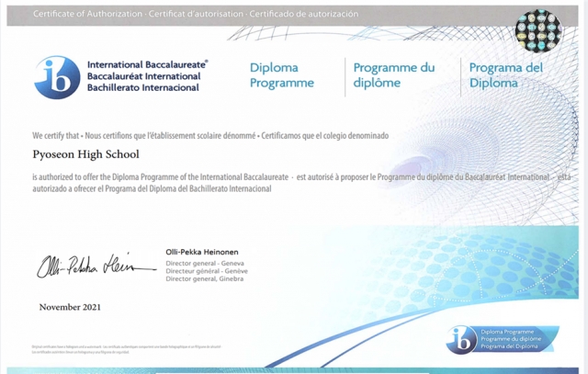Click 'Certificate of Authorization' in header bar
The image size is (588, 374).
point(88,14)
